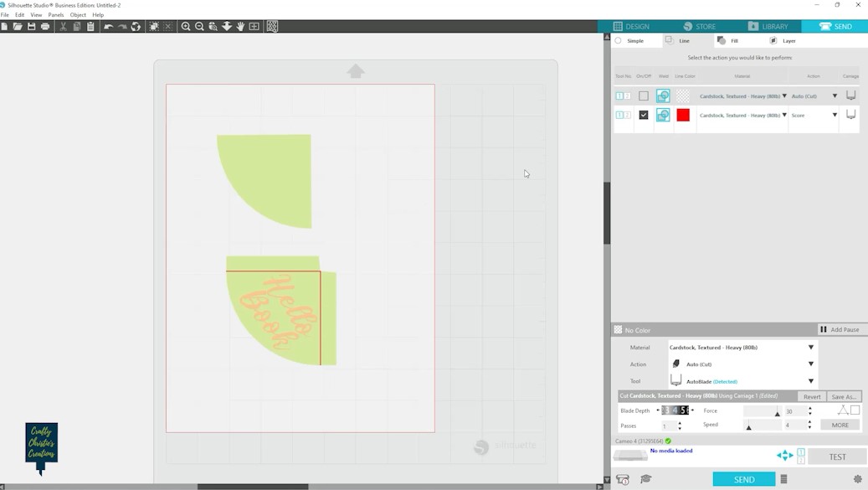Open preferences via gear icon in Send panel
868x490 pixels.
pos(857,479)
